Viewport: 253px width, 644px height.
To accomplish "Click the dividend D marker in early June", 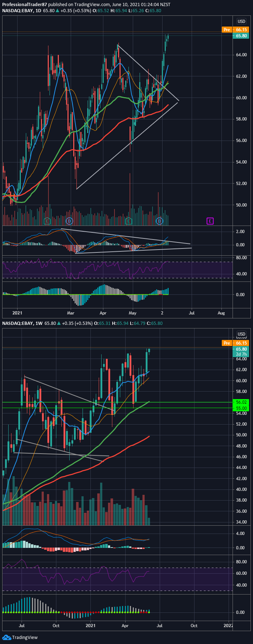I will [160, 221].
